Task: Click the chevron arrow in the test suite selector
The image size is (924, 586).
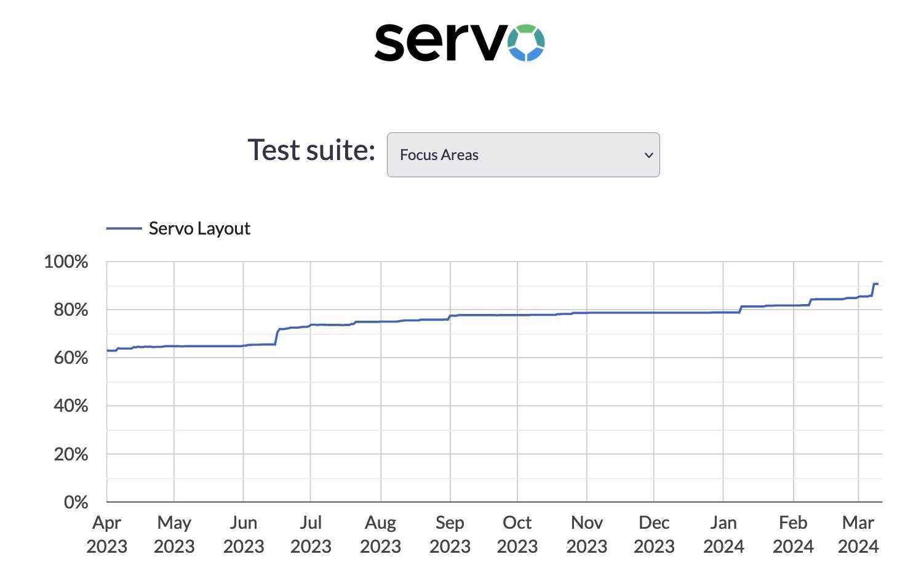Action: (648, 155)
